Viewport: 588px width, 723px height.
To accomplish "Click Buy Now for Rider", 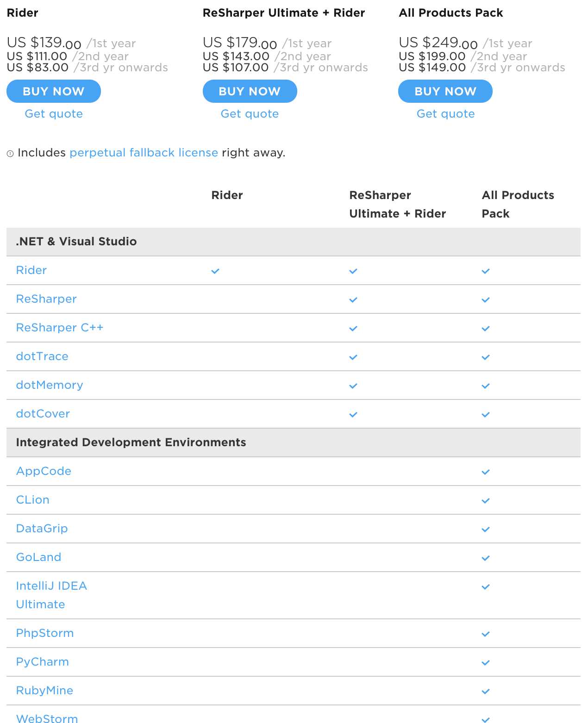I will (54, 91).
